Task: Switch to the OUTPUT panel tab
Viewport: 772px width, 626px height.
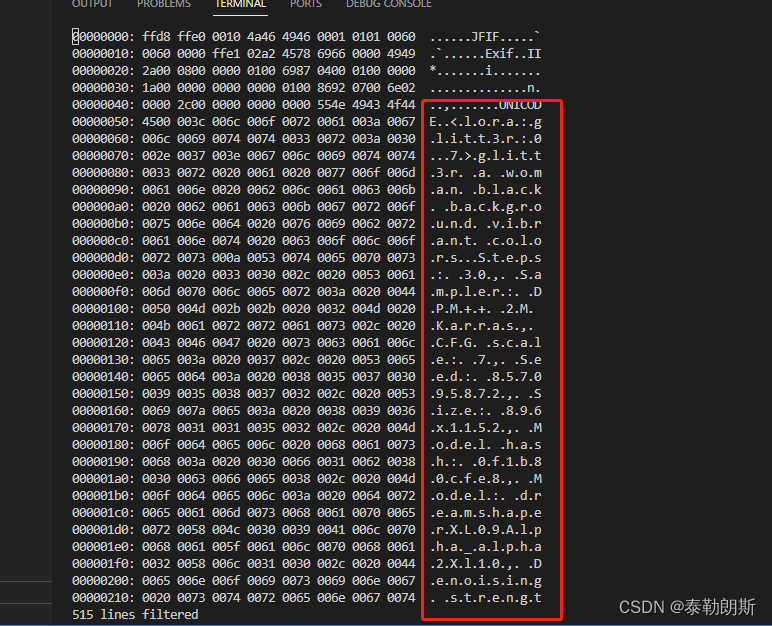Action: click(x=92, y=4)
